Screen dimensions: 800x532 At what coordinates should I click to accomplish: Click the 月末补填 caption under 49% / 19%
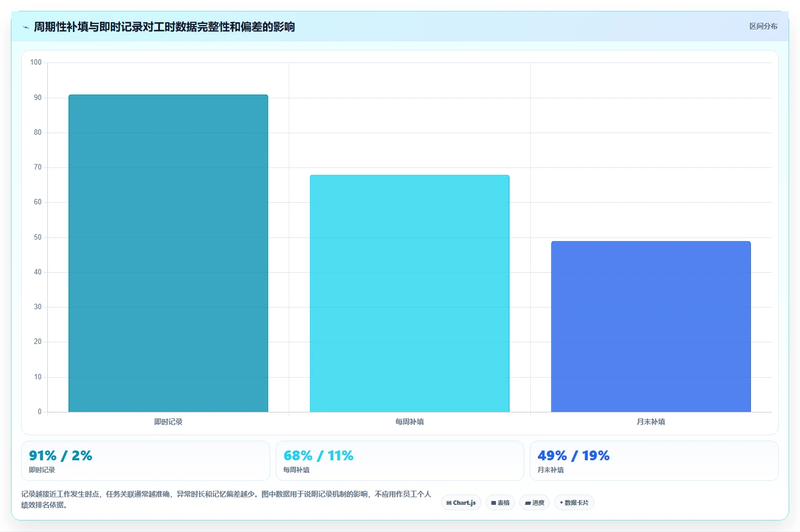[550, 470]
